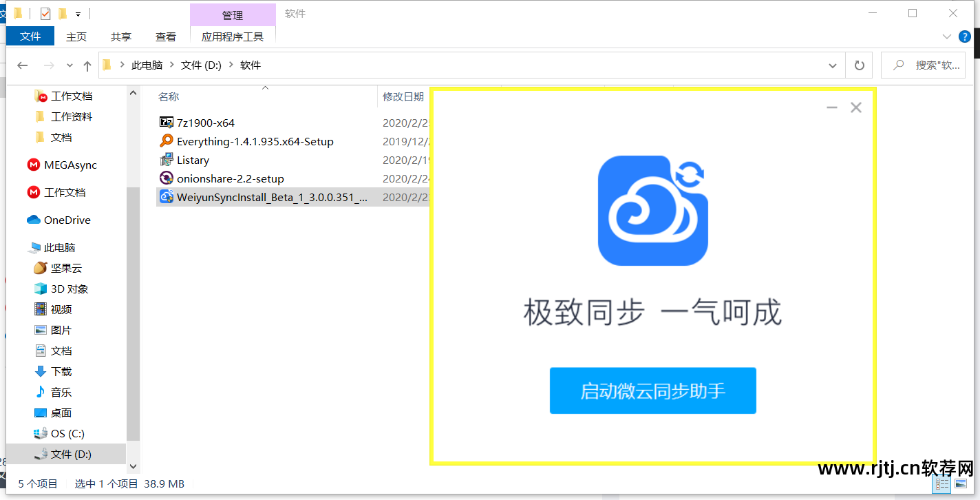Switch to the 主页 ribbon tab
The image size is (980, 500).
tap(76, 37)
